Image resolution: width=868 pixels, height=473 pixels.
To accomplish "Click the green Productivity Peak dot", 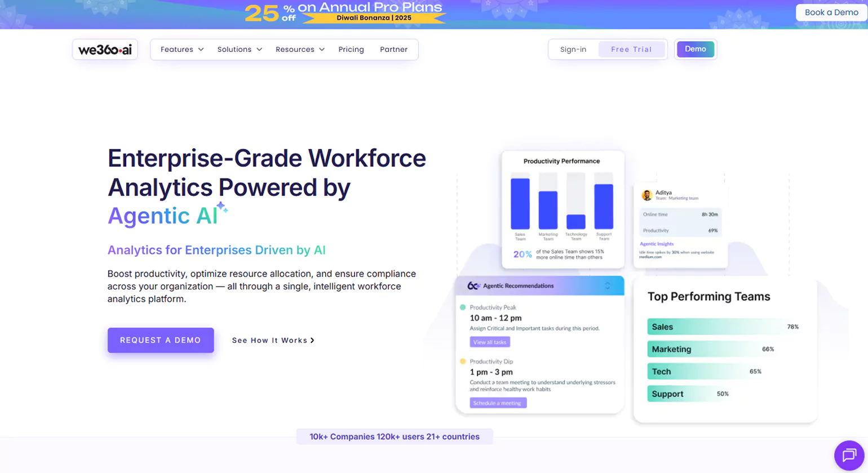I will 463,307.
